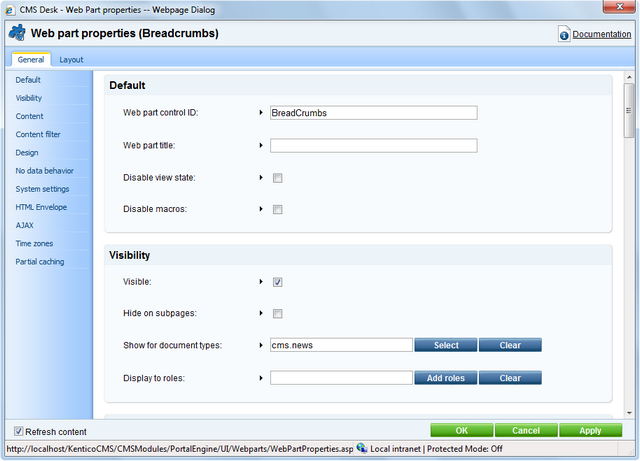The height and width of the screenshot is (461, 640).
Task: Click the Add roles button
Action: [446, 378]
